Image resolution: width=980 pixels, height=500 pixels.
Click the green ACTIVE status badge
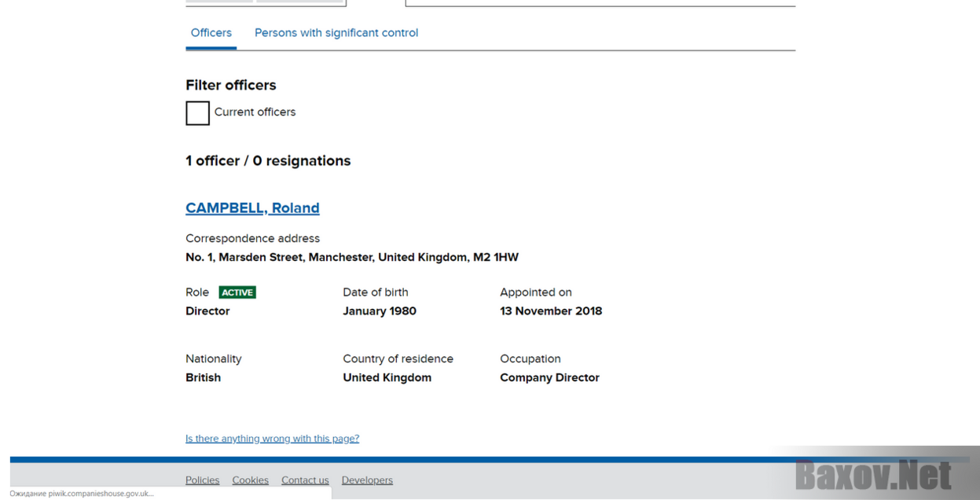[237, 292]
